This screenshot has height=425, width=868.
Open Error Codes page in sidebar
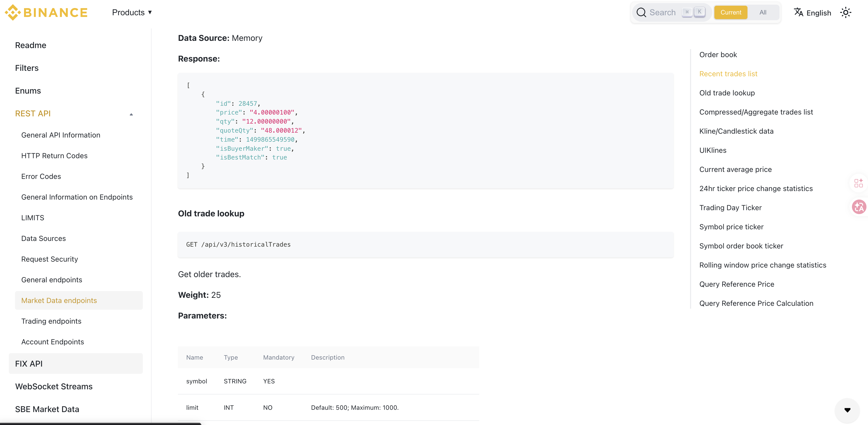pyautogui.click(x=41, y=176)
